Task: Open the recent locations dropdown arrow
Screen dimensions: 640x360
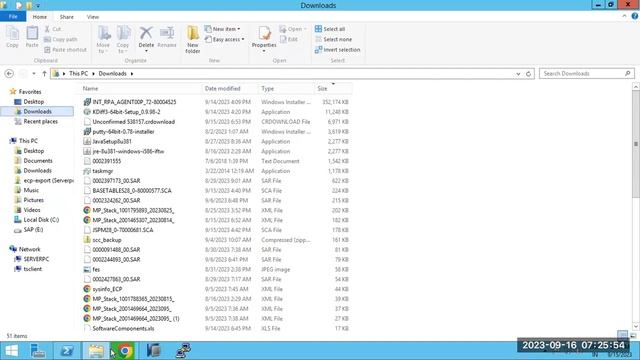Action: (x=34, y=74)
